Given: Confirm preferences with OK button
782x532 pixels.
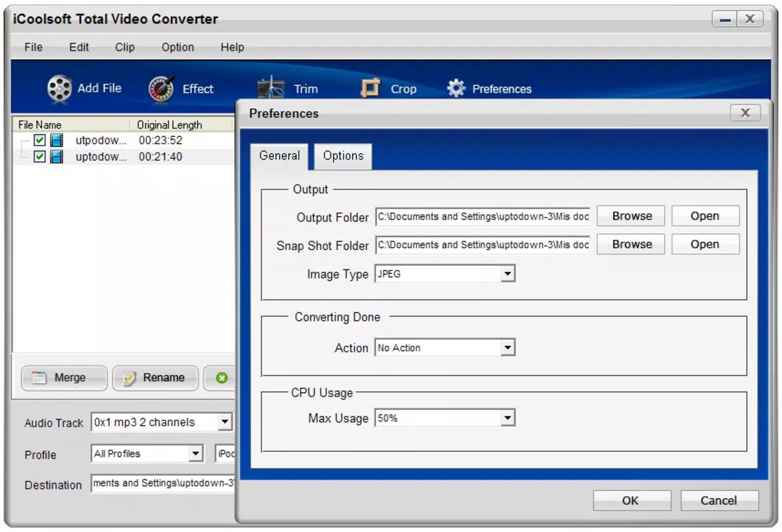Looking at the screenshot, I should pos(632,500).
